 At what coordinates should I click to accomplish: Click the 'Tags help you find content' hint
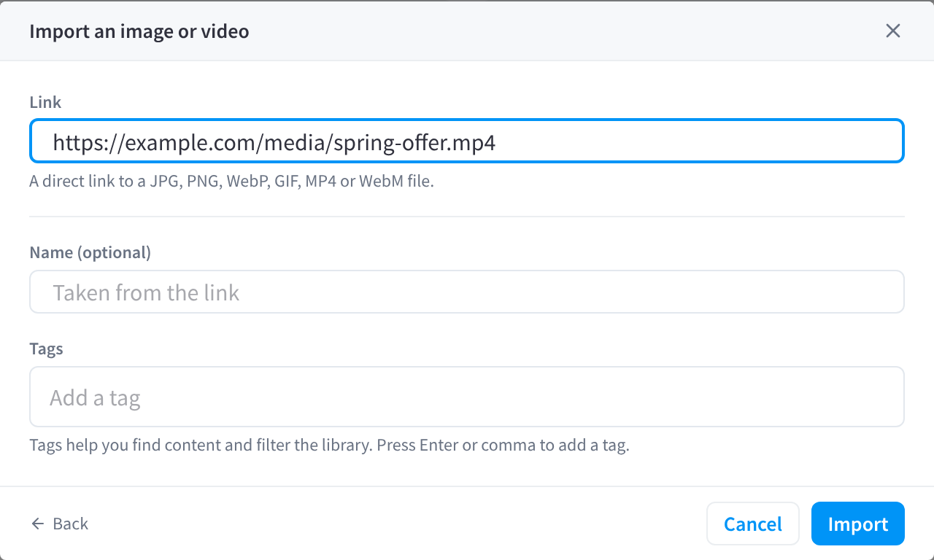coord(329,445)
